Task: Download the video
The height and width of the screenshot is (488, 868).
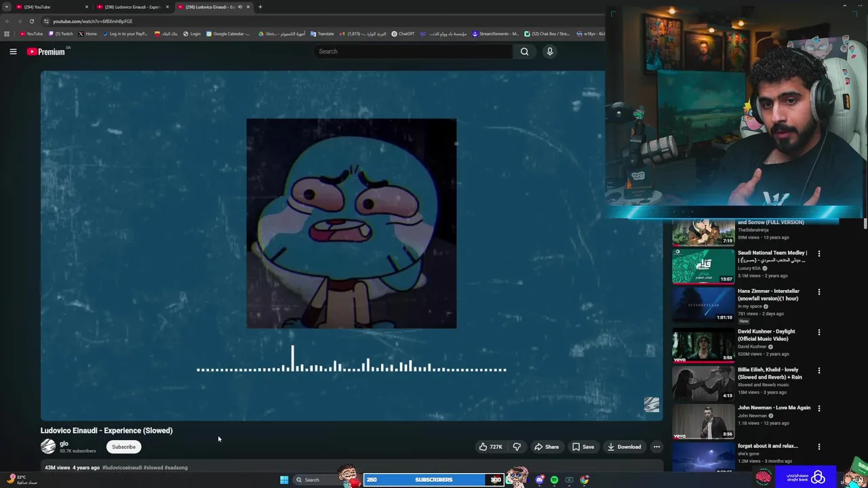Action: [x=624, y=447]
